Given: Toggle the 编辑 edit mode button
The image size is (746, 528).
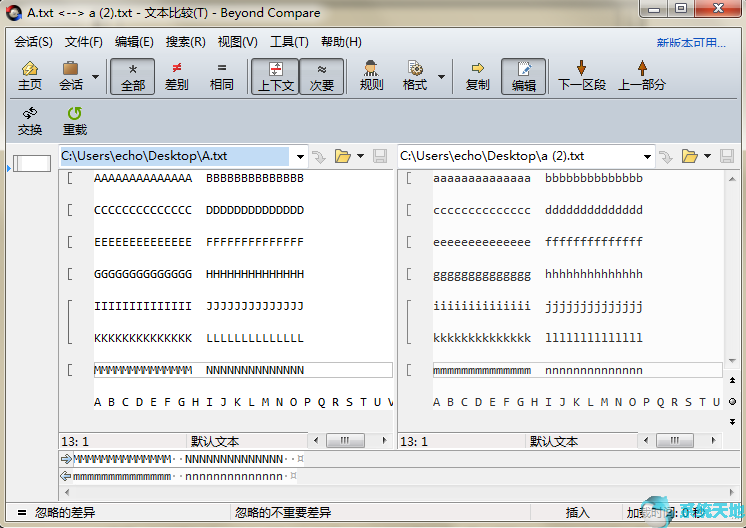Looking at the screenshot, I should (x=523, y=77).
